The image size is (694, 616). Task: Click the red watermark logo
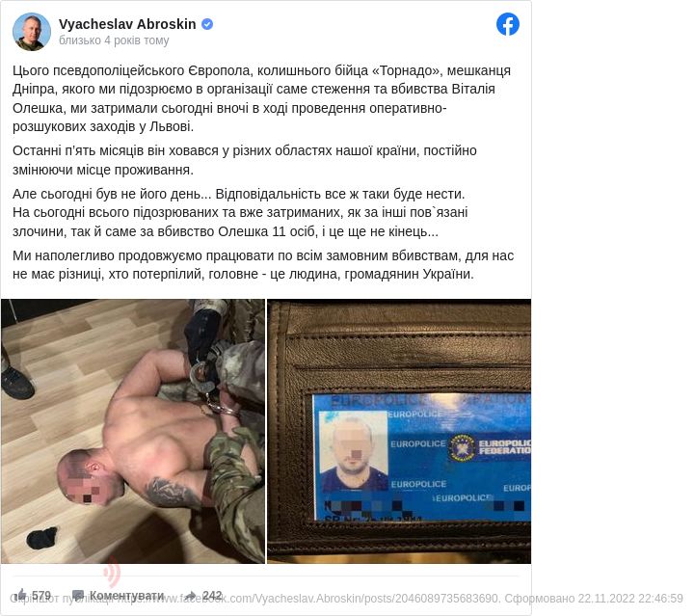tap(111, 572)
